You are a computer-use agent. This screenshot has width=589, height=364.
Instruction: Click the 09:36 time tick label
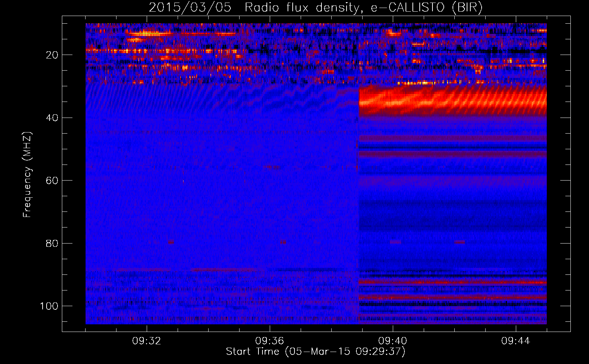(x=270, y=341)
